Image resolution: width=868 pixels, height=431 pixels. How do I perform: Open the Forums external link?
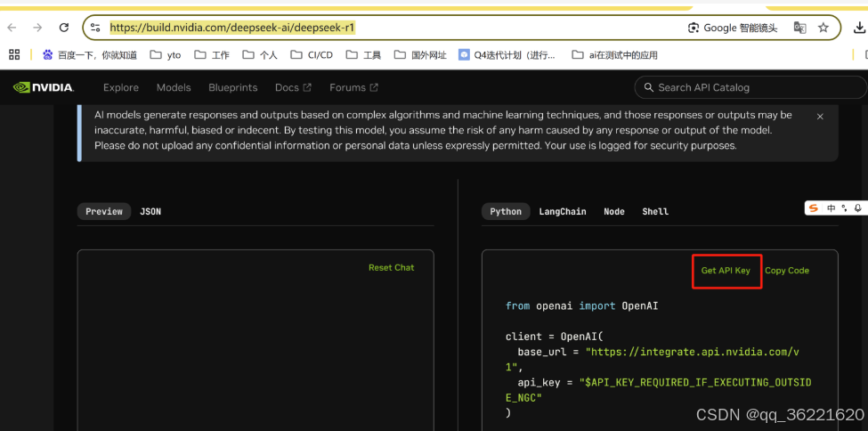point(353,87)
